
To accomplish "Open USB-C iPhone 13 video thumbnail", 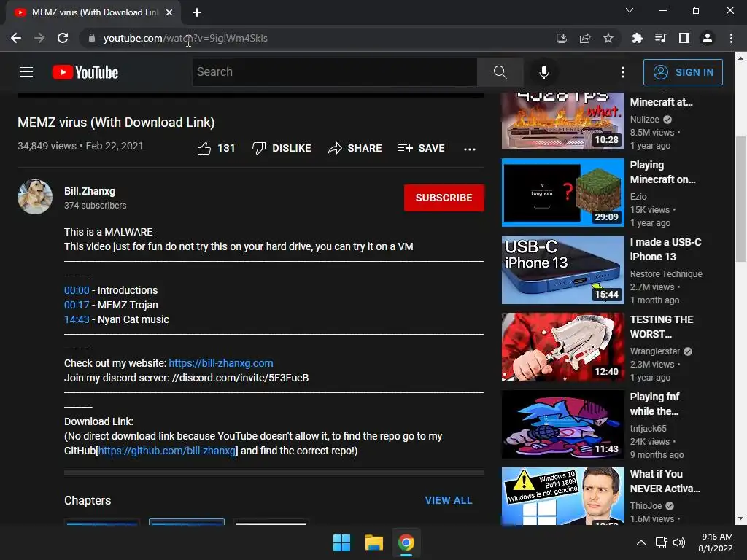I will click(562, 270).
